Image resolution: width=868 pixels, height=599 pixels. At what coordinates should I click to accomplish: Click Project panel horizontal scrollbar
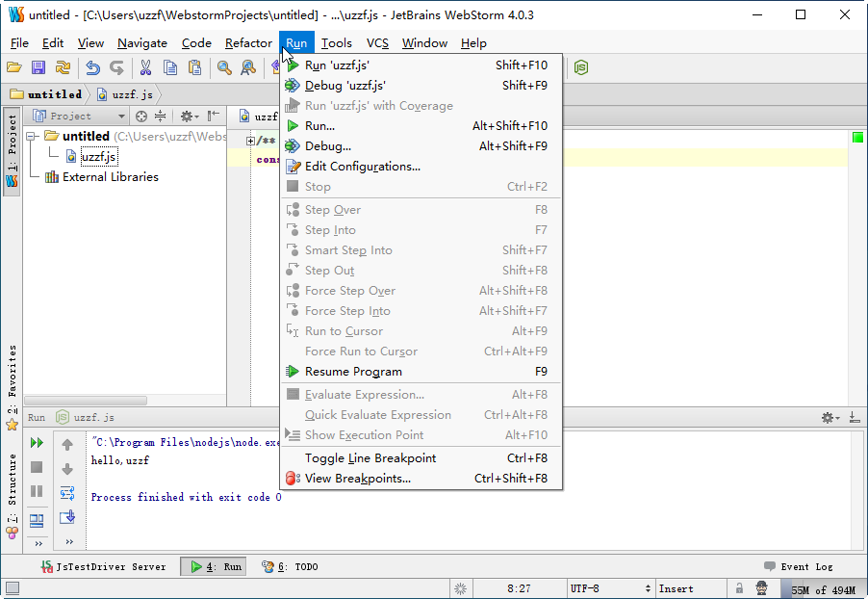pyautogui.click(x=86, y=400)
